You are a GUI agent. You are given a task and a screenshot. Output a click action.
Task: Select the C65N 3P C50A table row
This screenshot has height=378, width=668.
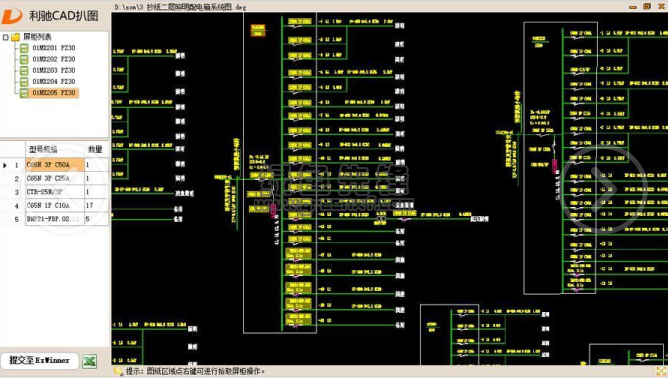pyautogui.click(x=55, y=164)
